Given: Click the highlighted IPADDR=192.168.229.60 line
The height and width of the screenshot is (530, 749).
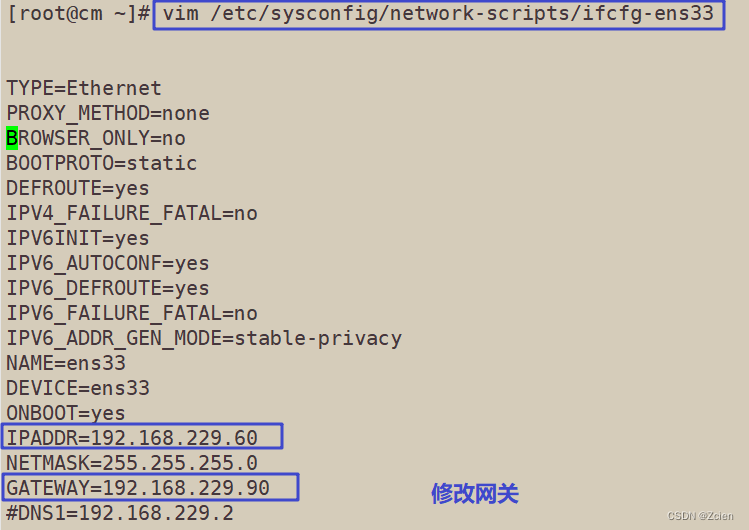Looking at the screenshot, I should [x=132, y=438].
